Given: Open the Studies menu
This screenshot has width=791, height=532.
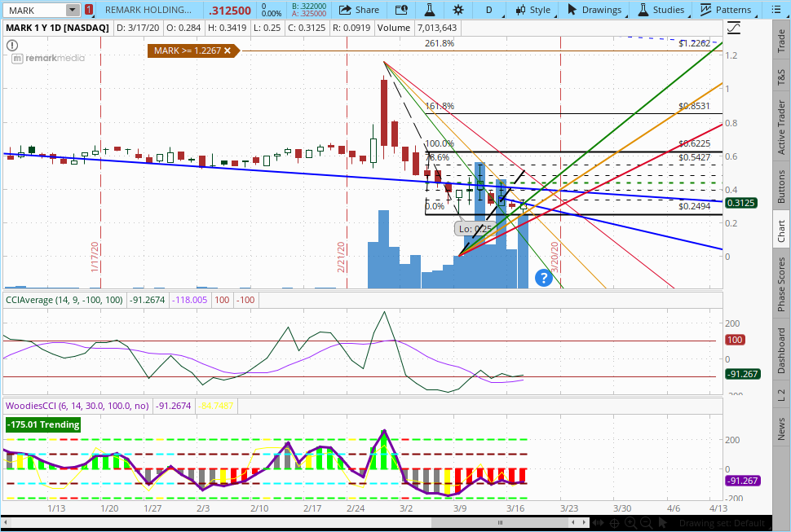Looking at the screenshot, I should tap(661, 10).
